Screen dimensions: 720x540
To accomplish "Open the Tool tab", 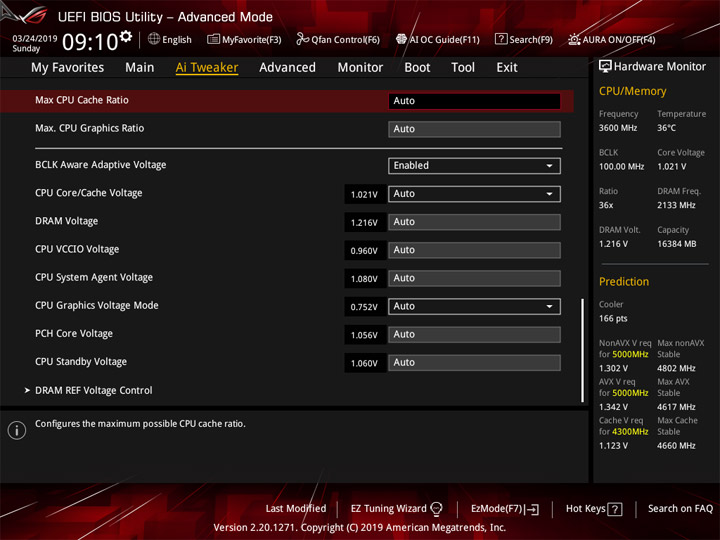I will 463,68.
